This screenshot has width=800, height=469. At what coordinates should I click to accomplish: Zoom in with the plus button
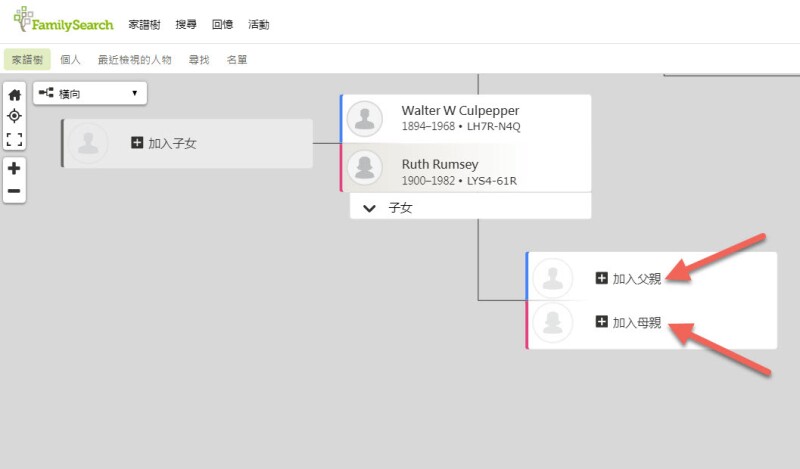click(14, 168)
